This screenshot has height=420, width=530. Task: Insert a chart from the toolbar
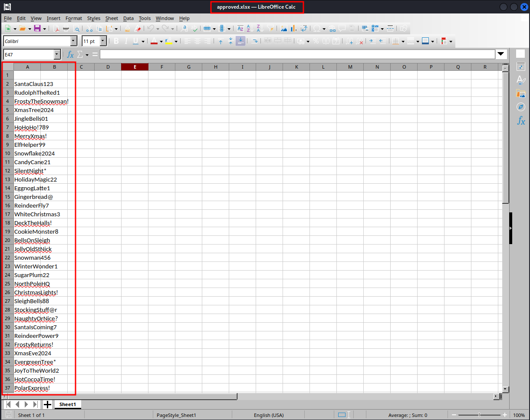294,29
